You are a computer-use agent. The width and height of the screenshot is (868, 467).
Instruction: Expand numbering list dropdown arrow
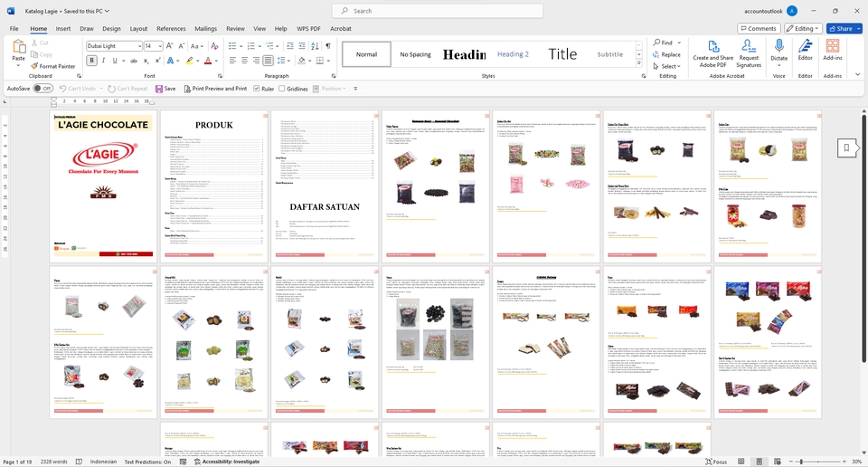tap(259, 46)
